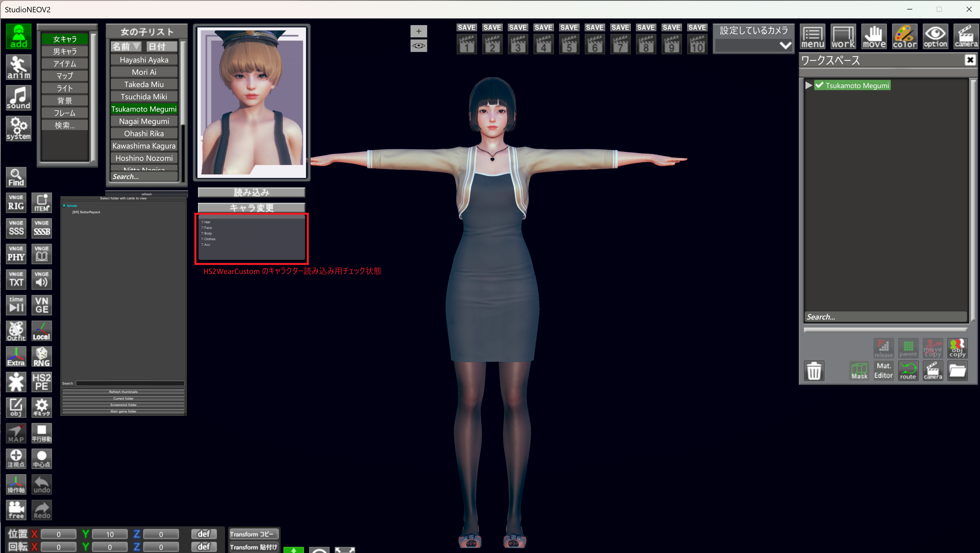Enable the Clothes checkbox

202,239
